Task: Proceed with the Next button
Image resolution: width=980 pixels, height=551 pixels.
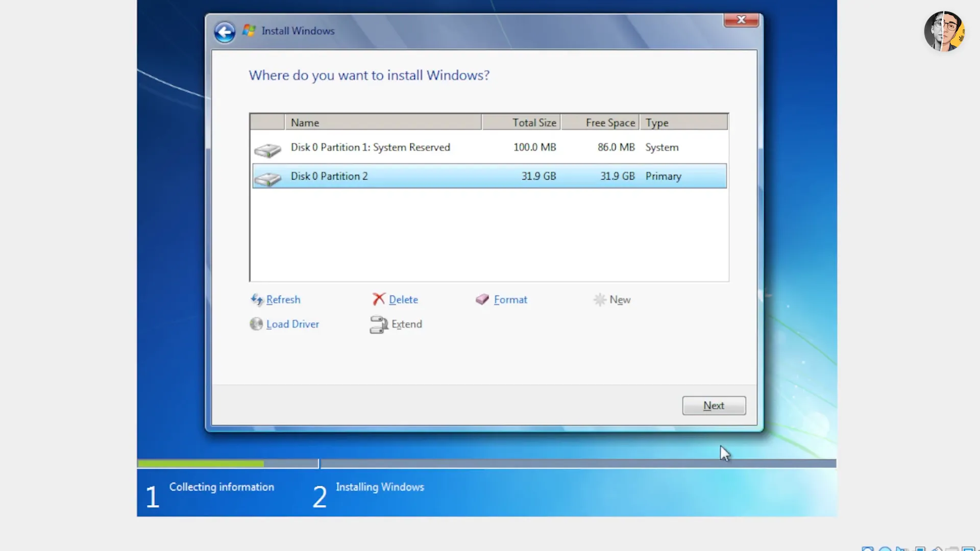Action: [714, 406]
